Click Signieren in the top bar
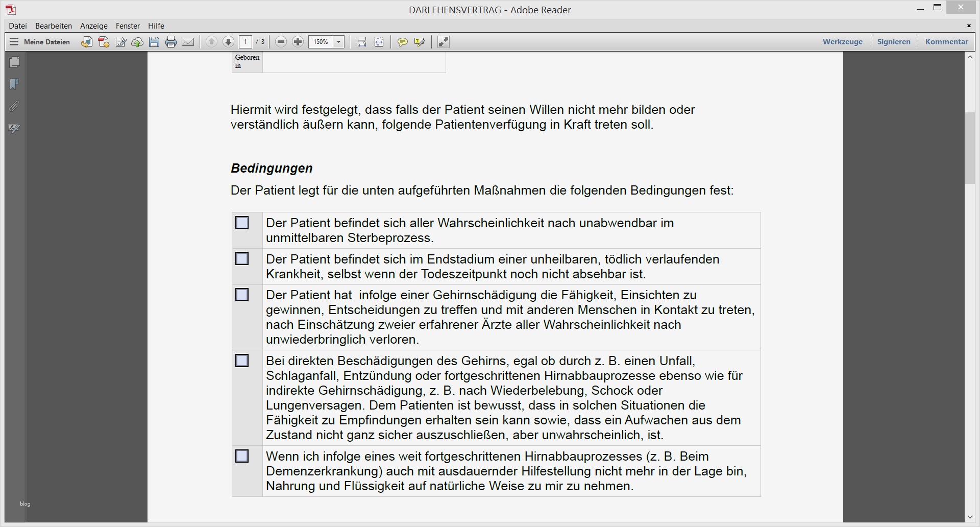Screen dimensions: 980x527 coord(893,41)
